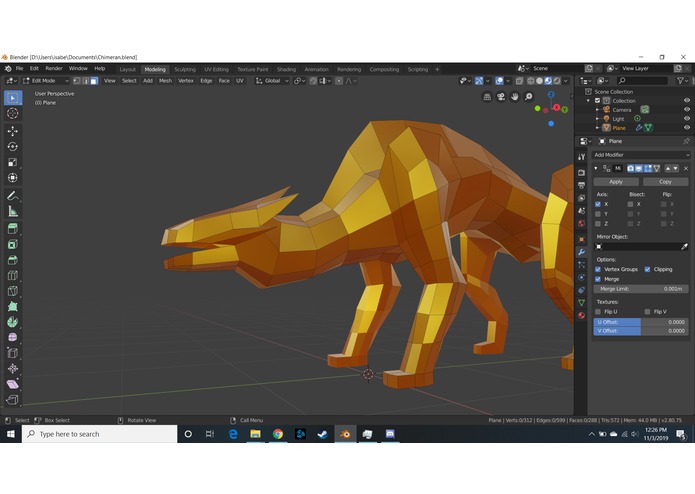695x494 pixels.
Task: Open the Add Modifier dropdown
Action: [x=641, y=155]
